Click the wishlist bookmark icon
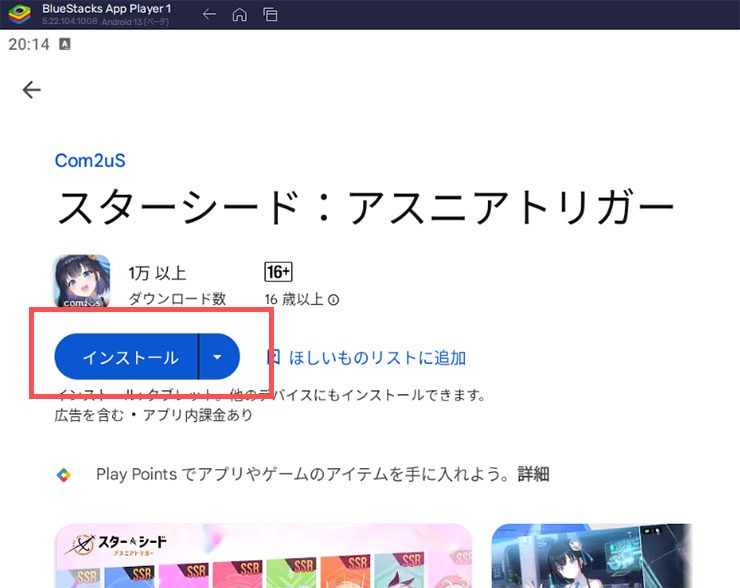 pyautogui.click(x=273, y=357)
